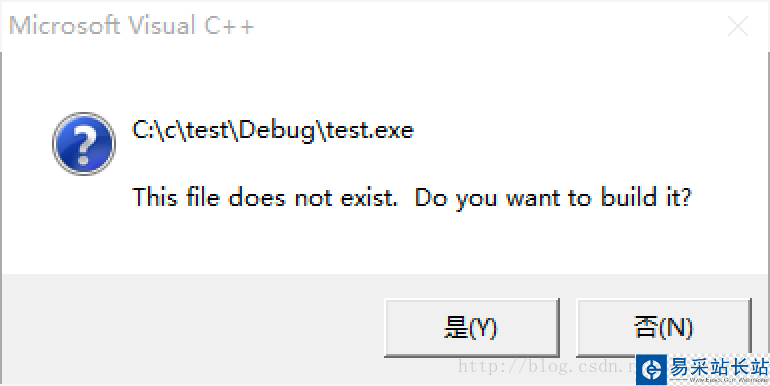Open the blog.csdn watermark URL
Screen dimensions: 770x386
click(x=547, y=366)
